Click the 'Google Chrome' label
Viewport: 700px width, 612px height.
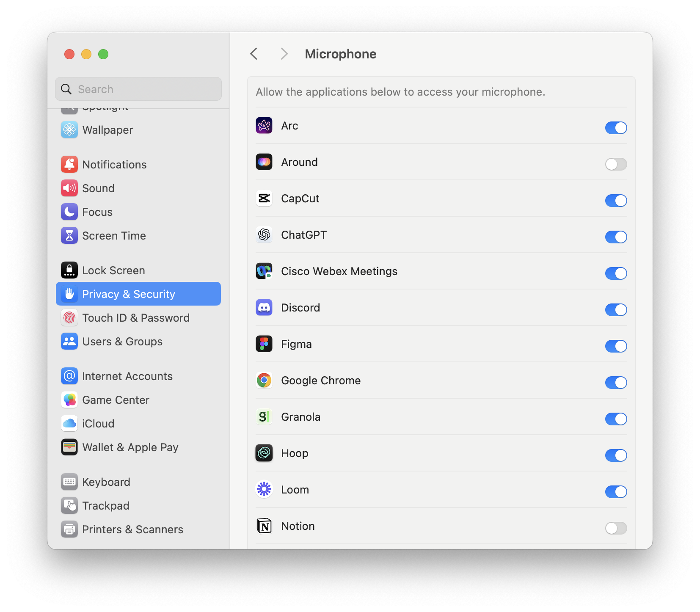(321, 380)
